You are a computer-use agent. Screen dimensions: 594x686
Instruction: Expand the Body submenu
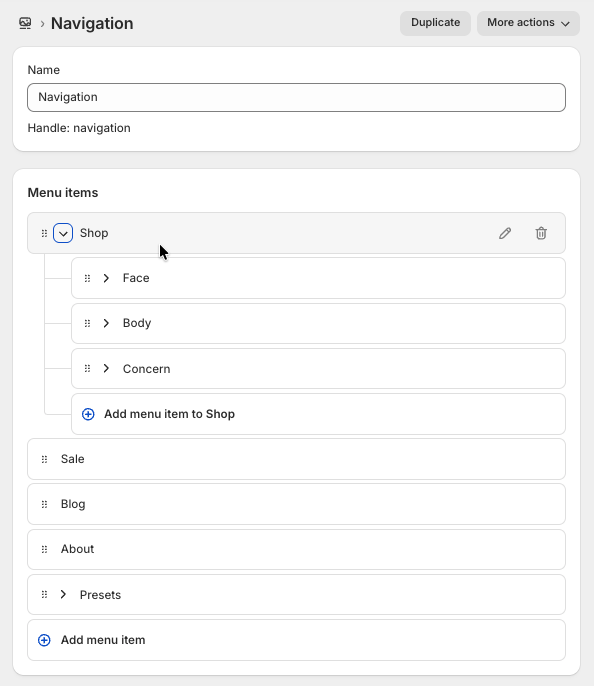(x=106, y=323)
